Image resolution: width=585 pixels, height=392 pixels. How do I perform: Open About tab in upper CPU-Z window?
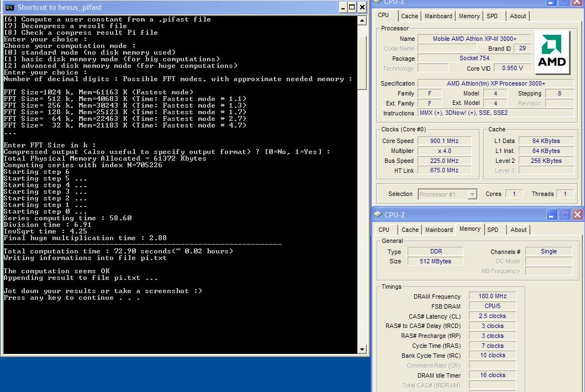518,17
